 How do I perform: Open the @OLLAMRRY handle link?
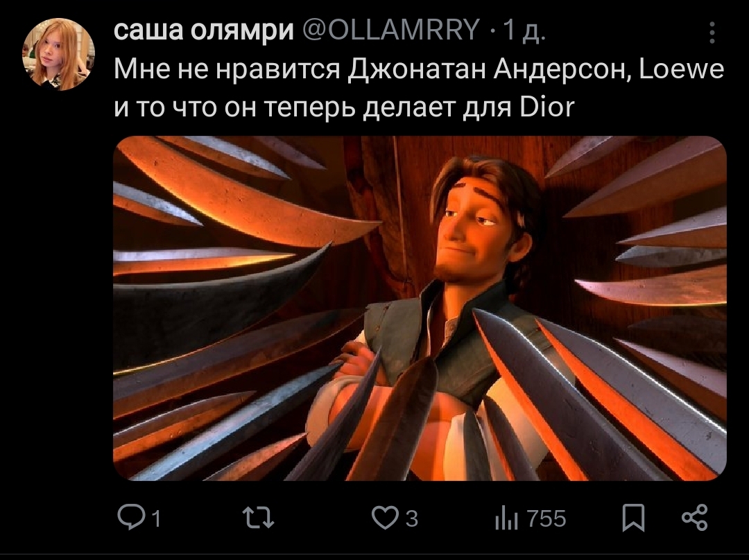click(392, 30)
